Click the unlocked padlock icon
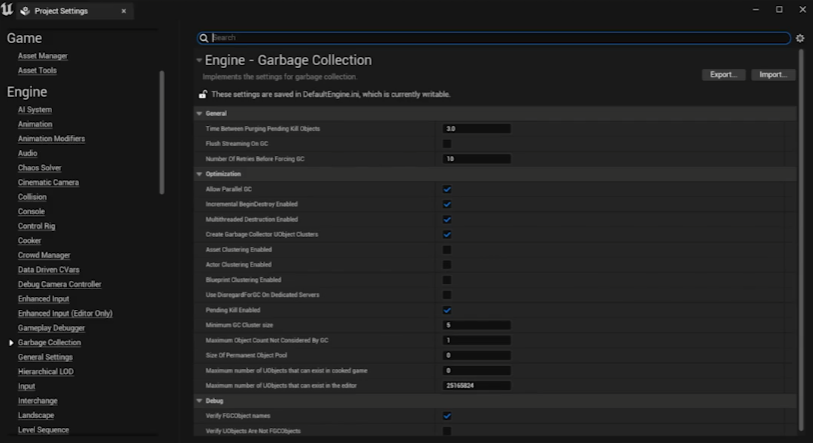Image resolution: width=813 pixels, height=443 pixels. pyautogui.click(x=203, y=94)
